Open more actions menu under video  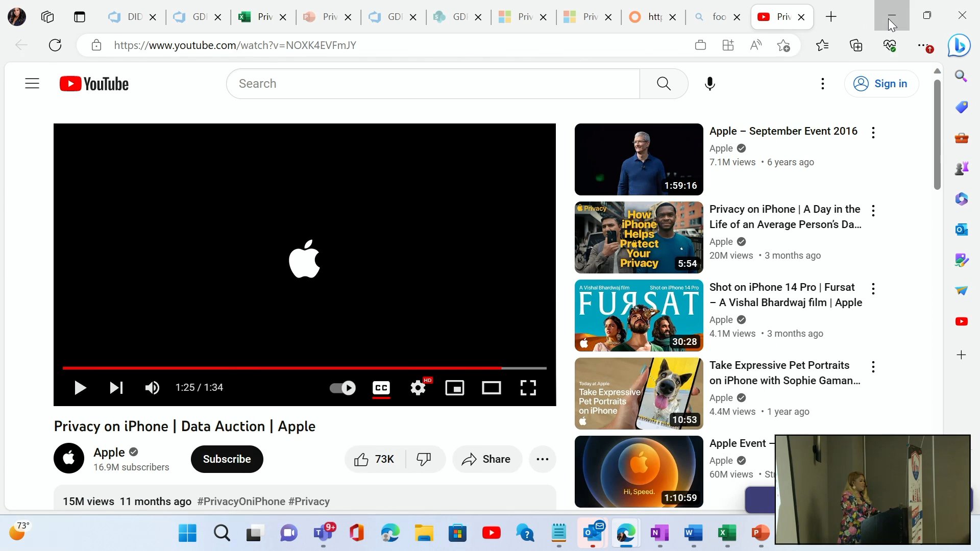click(x=542, y=459)
